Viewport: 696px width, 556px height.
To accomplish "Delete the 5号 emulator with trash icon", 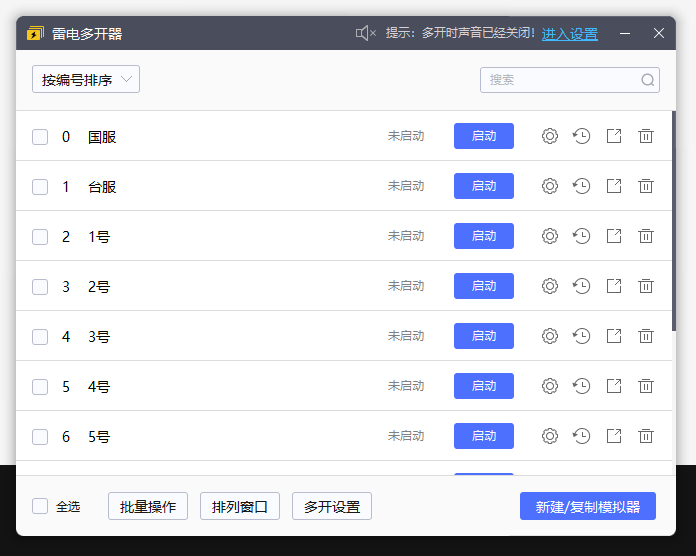I will [646, 436].
